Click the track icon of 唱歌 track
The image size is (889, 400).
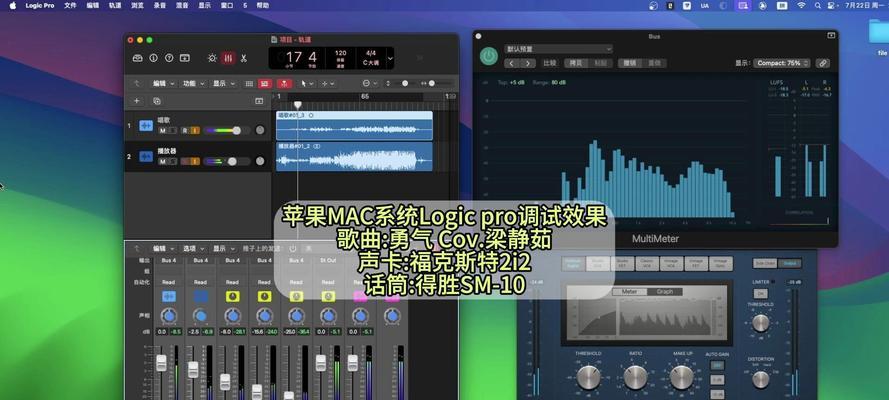tap(146, 126)
